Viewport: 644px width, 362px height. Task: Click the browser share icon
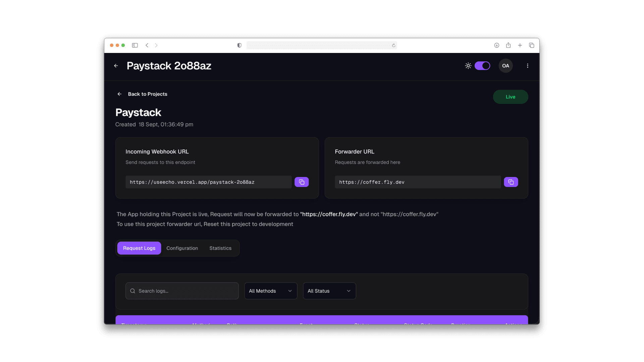[508, 45]
